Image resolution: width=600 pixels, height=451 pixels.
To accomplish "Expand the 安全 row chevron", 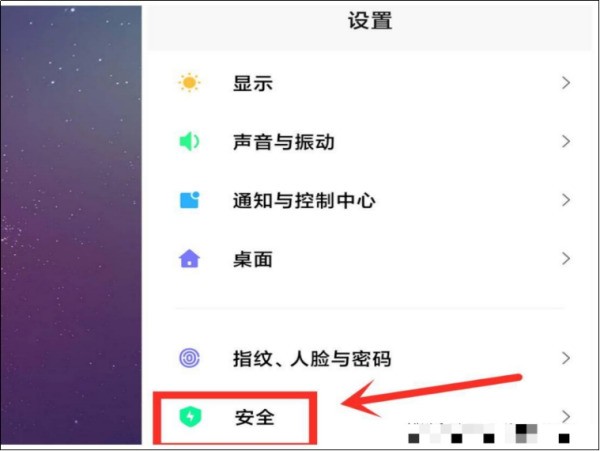I will tap(566, 416).
